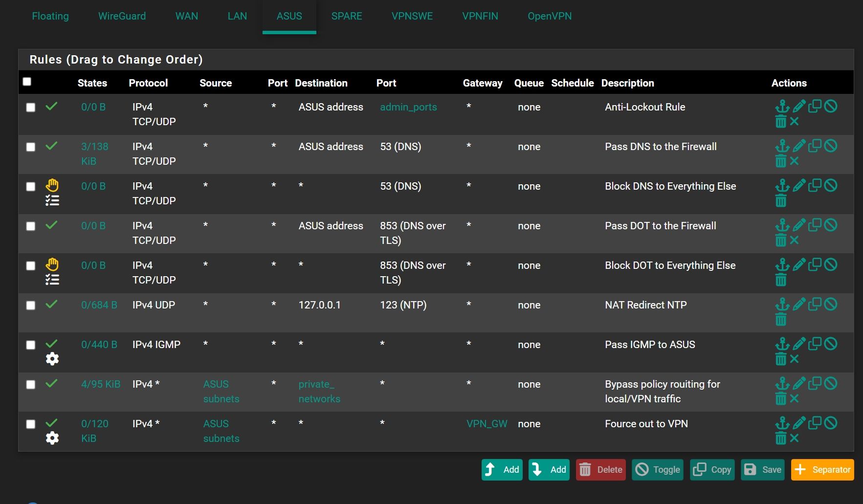
Task: Disable the Anti-Lockout Rule
Action: coord(831,106)
